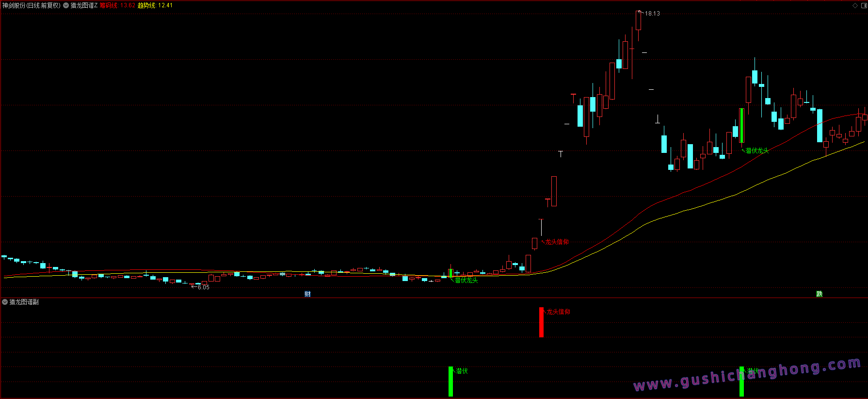
Task: Click the www.gushichanghong.com watermark link
Action: pos(747,375)
